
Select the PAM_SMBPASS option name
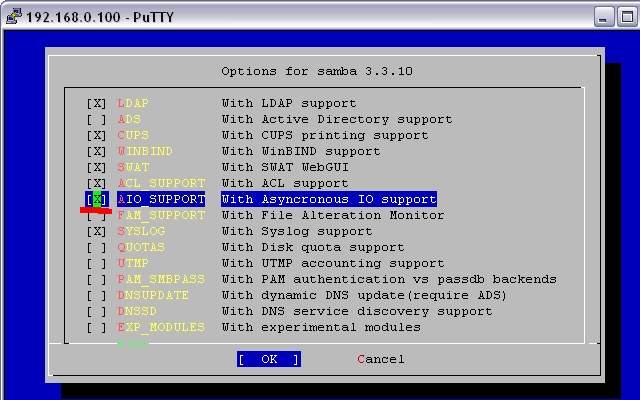[161, 279]
